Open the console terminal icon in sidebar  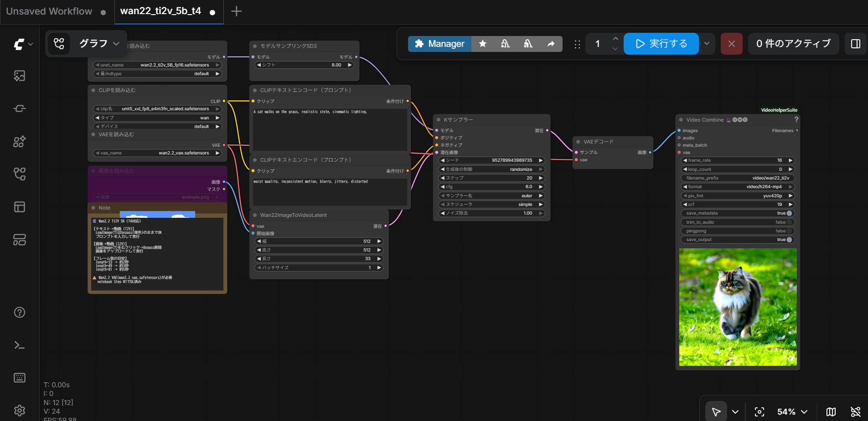click(x=19, y=345)
